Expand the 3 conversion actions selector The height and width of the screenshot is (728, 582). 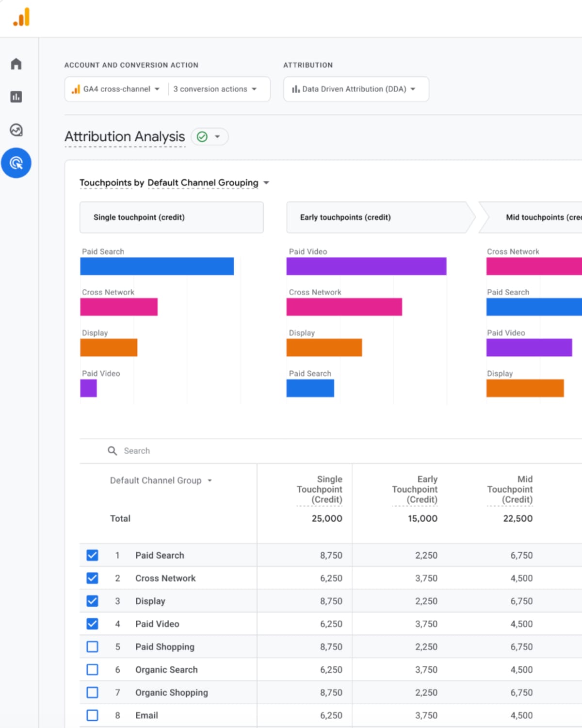(x=213, y=89)
